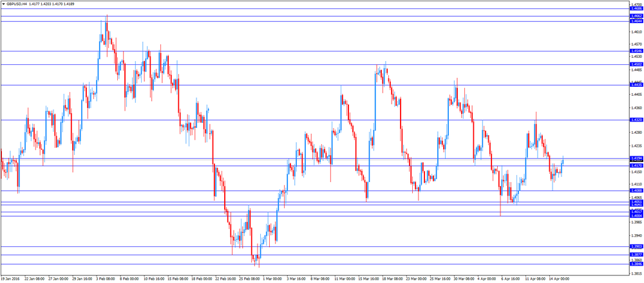Image resolution: width=644 pixels, height=283 pixels.
Task: Click the 1.3815 price scale value
Action: coord(636,273)
